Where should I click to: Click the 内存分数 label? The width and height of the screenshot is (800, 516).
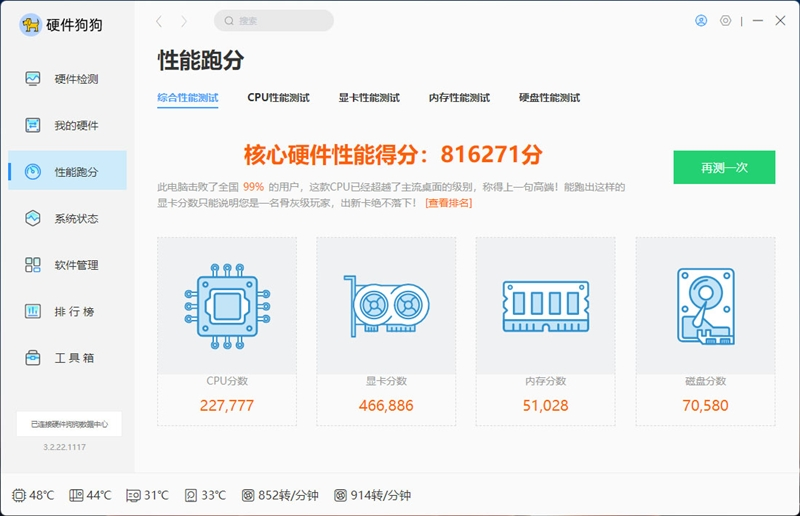[545, 381]
